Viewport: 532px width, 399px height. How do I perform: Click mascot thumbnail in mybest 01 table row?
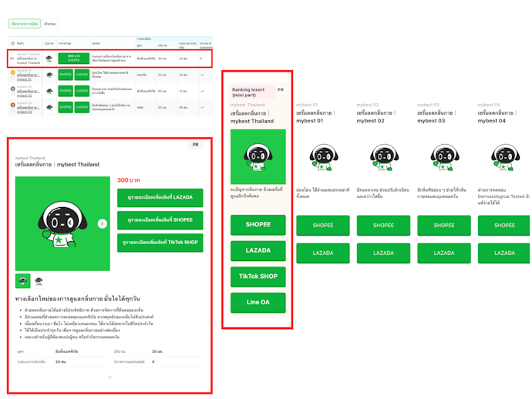(49, 75)
